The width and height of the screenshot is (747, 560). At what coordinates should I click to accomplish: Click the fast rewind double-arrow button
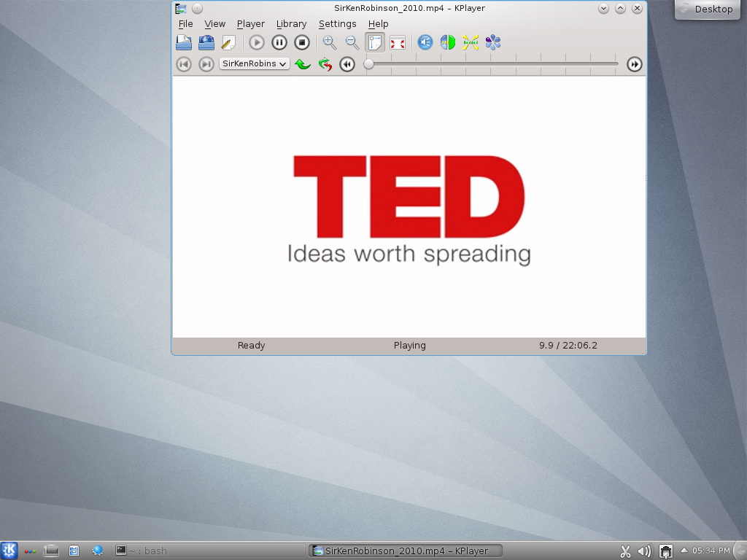tap(347, 64)
